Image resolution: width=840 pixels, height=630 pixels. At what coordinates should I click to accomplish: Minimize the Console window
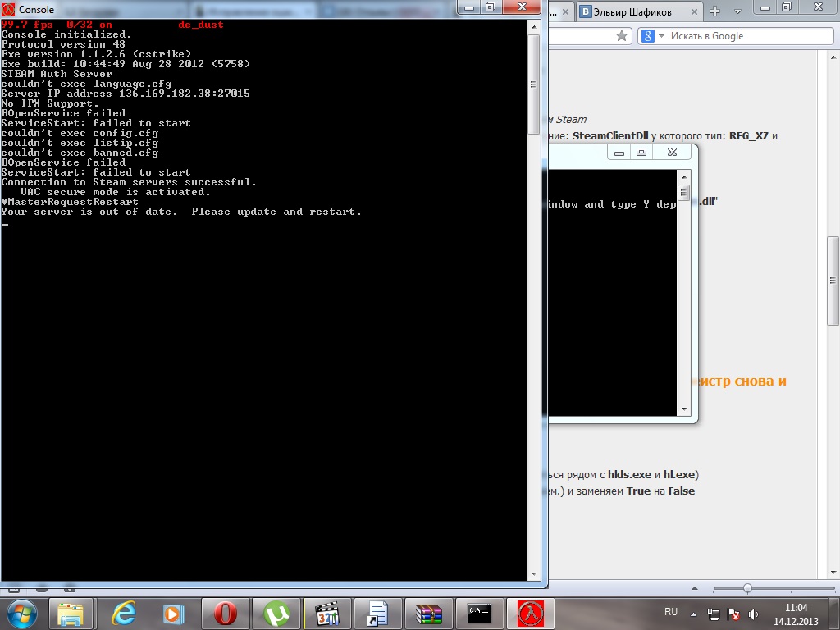click(x=469, y=7)
